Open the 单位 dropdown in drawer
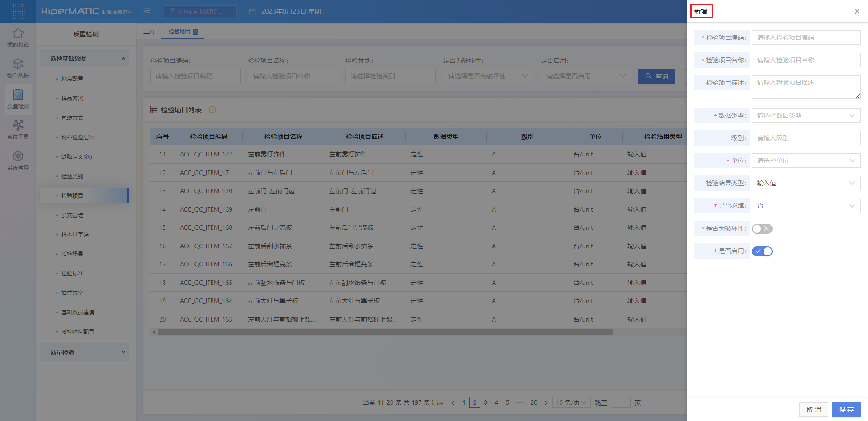The width and height of the screenshot is (868, 421). (806, 161)
